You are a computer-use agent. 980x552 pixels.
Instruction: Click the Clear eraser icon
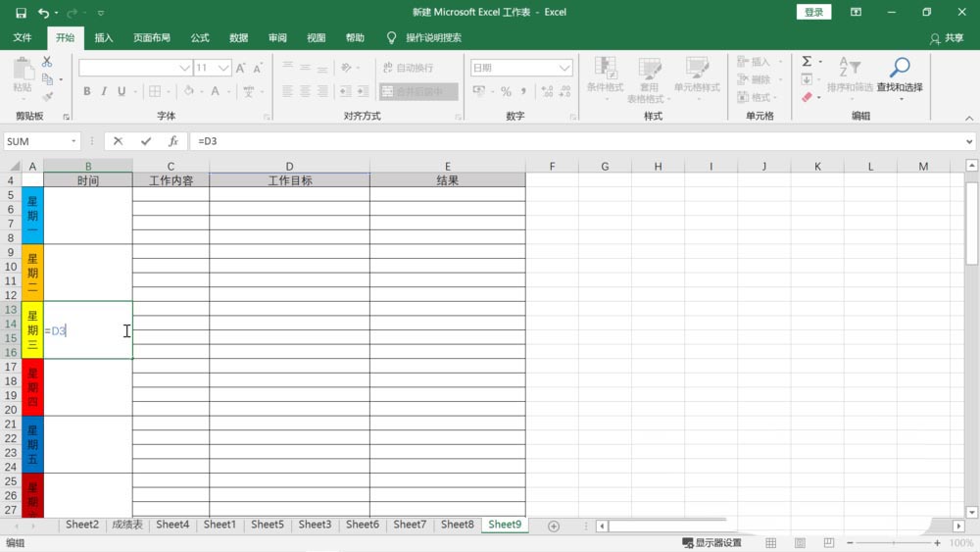[807, 97]
